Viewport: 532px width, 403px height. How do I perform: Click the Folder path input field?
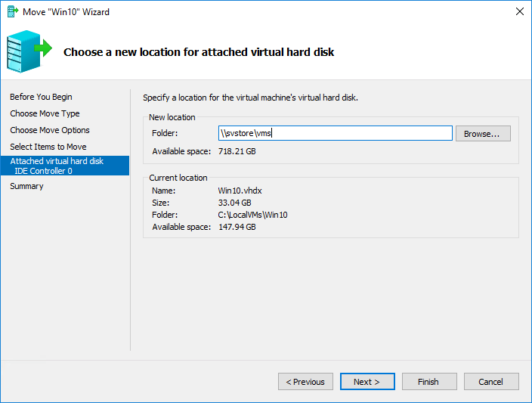coord(336,133)
